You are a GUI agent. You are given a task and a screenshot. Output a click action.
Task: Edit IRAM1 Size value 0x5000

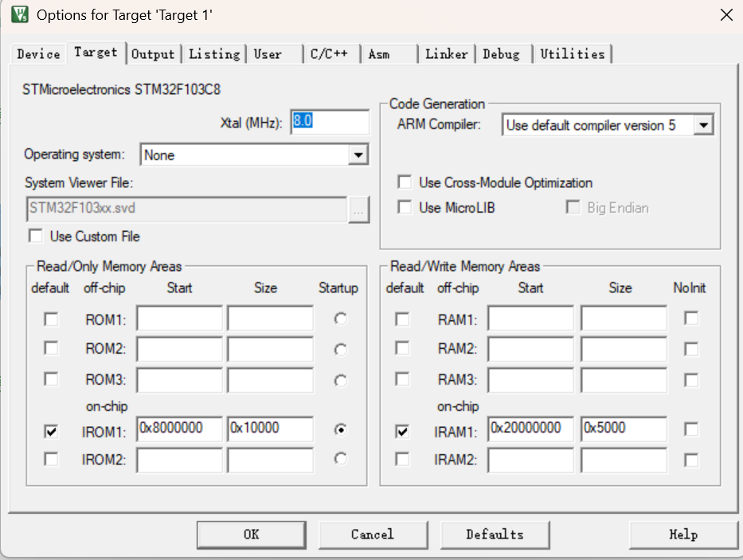click(x=624, y=429)
